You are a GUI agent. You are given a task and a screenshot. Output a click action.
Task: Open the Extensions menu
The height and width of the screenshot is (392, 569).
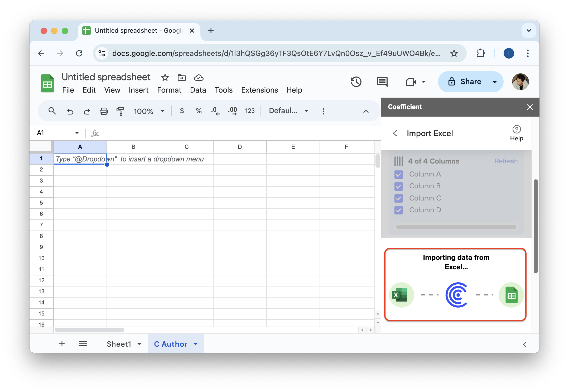click(x=259, y=90)
